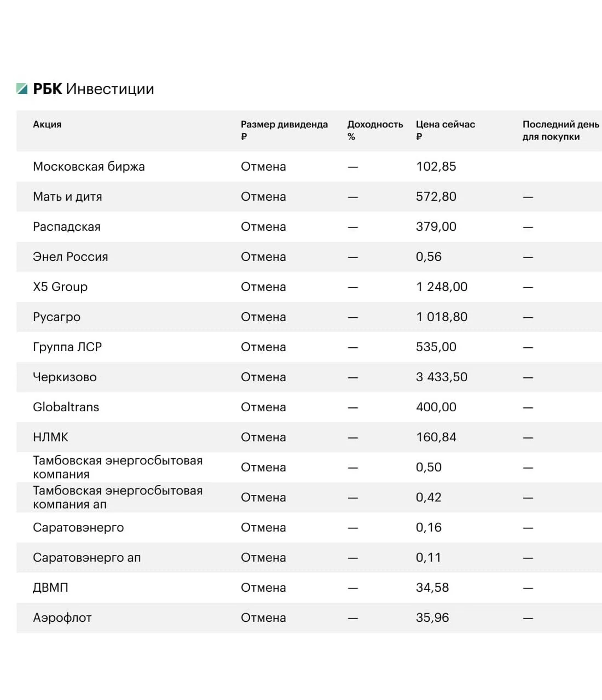Click the Доходность % column header

click(375, 130)
